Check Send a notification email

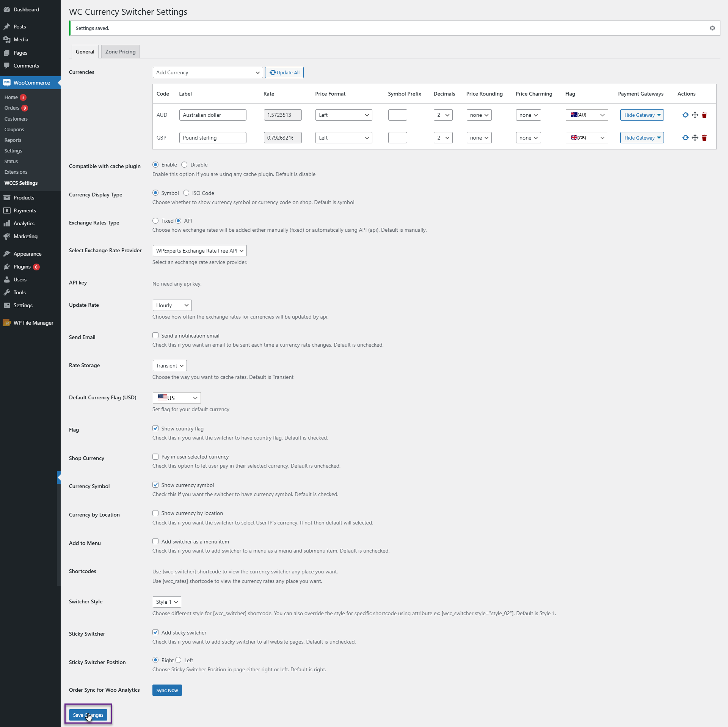[155, 335]
